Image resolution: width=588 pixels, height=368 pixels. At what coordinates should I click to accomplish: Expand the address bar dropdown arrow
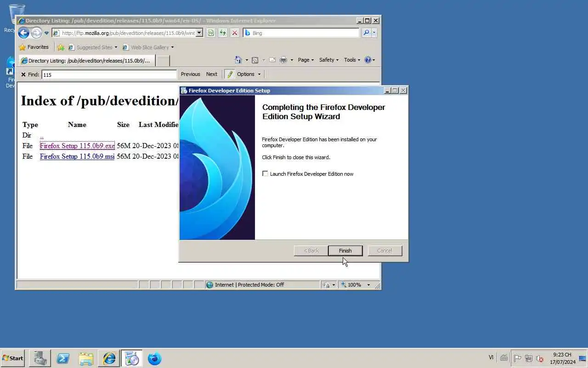tap(199, 33)
